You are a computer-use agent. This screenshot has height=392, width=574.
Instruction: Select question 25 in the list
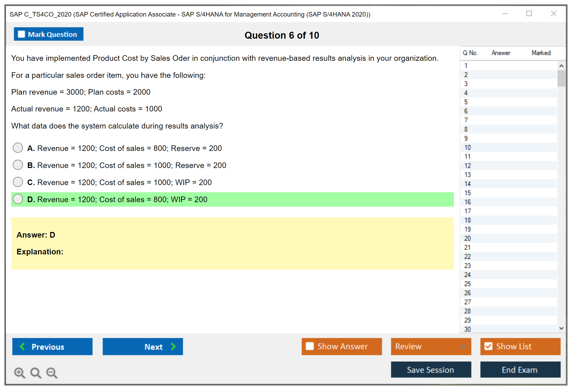pos(467,284)
